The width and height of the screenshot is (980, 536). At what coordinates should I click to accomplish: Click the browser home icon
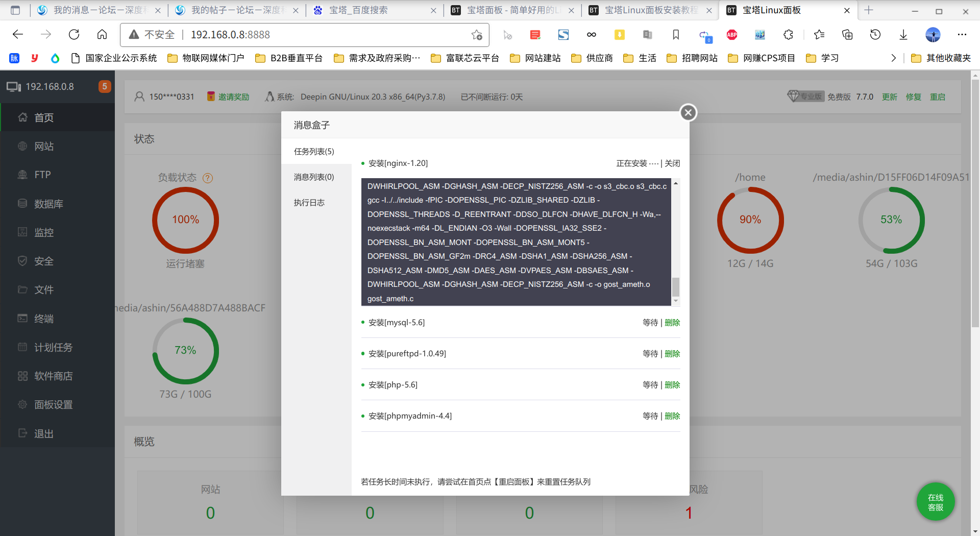coord(102,34)
